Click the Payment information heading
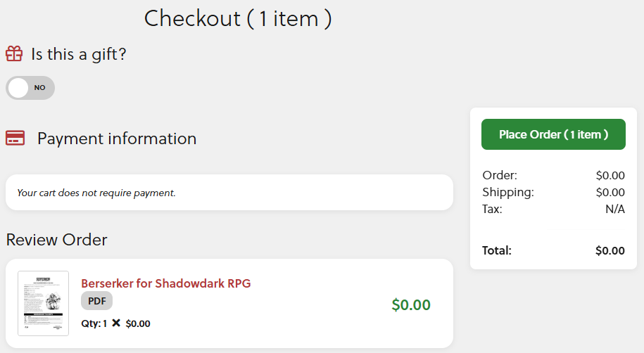Image resolution: width=644 pixels, height=353 pixels. click(117, 139)
